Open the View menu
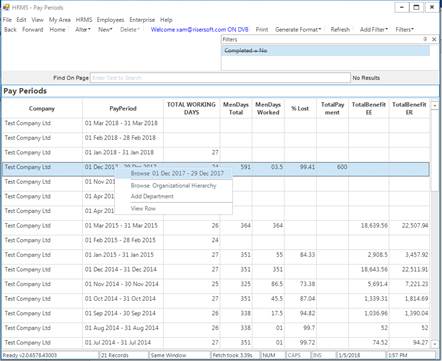Screen dimensions: 442x361 [x=38, y=20]
